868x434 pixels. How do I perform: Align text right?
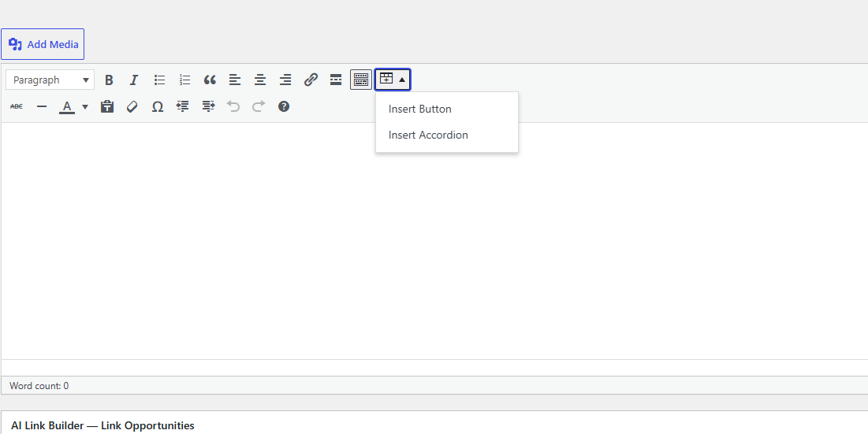coord(285,80)
